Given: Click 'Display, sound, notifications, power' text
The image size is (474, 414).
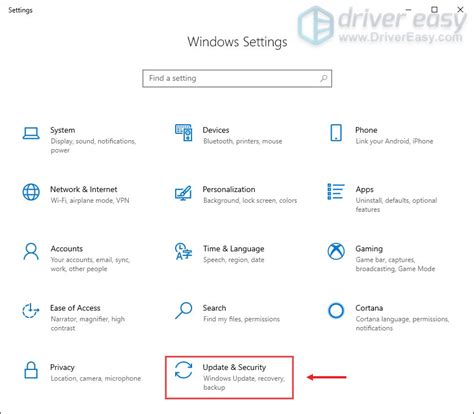Looking at the screenshot, I should 93,146.
